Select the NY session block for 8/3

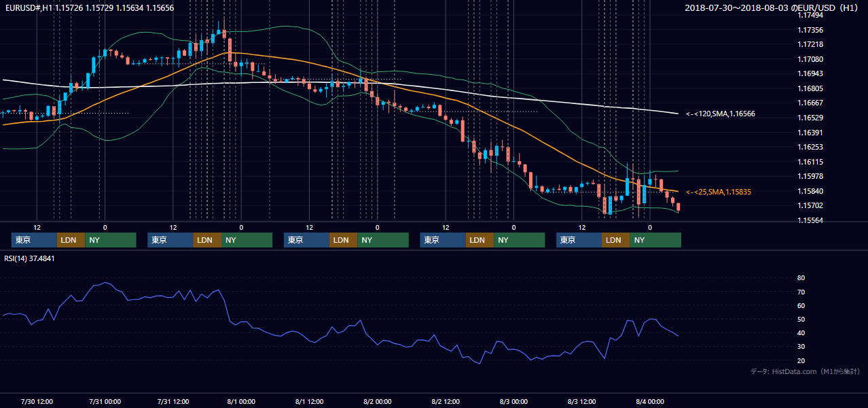655,240
